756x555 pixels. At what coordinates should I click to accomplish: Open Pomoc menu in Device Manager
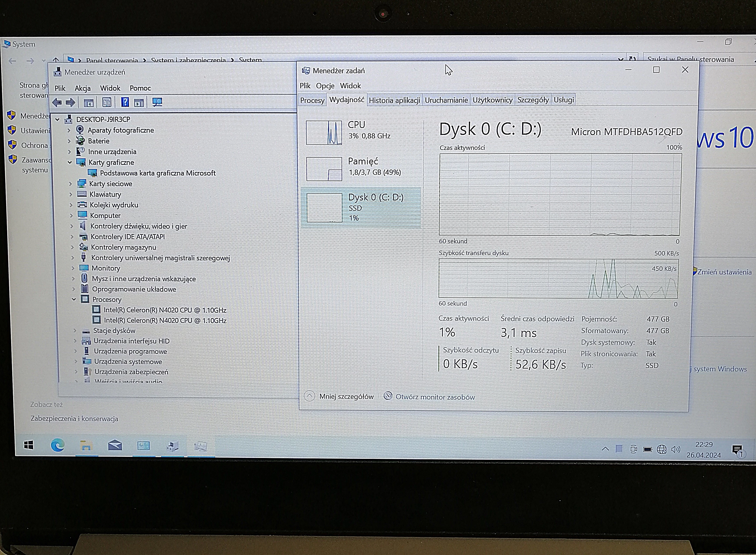click(x=140, y=88)
